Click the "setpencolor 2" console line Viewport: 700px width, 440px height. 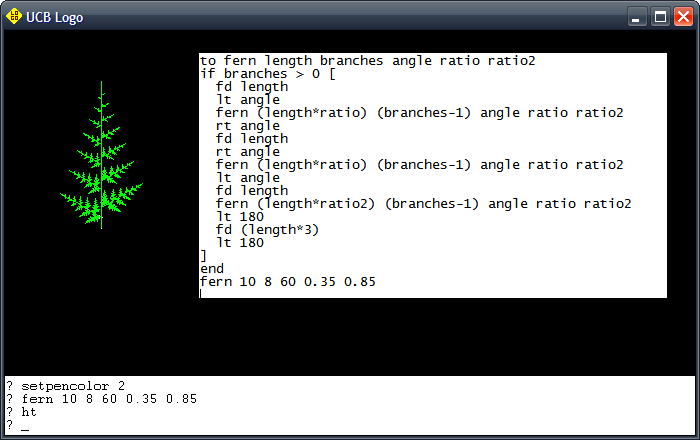click(x=66, y=386)
